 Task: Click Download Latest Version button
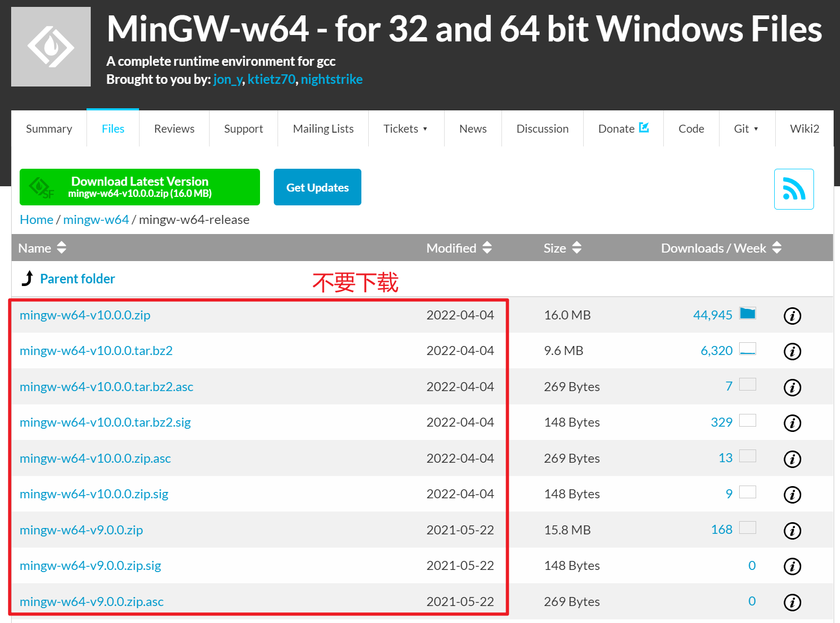tap(140, 187)
